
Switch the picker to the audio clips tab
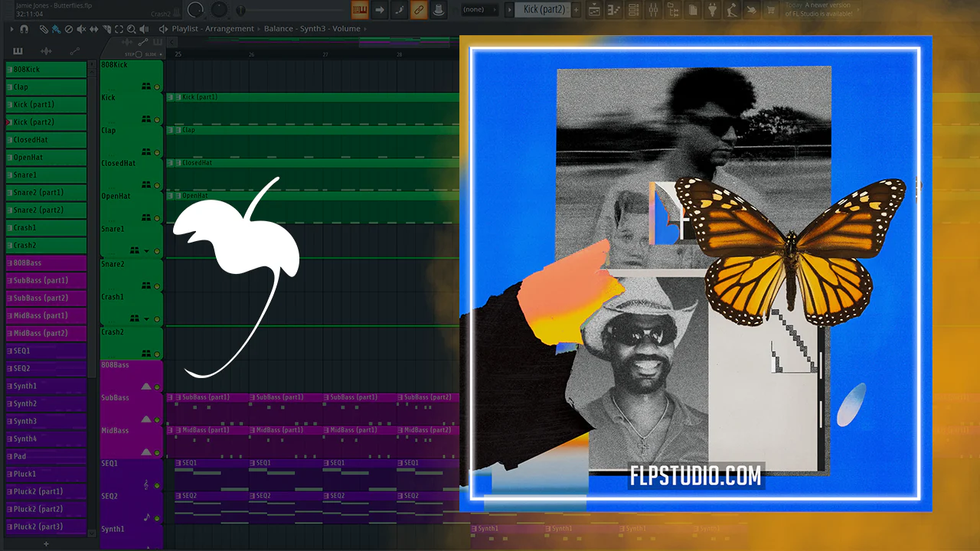tap(46, 51)
